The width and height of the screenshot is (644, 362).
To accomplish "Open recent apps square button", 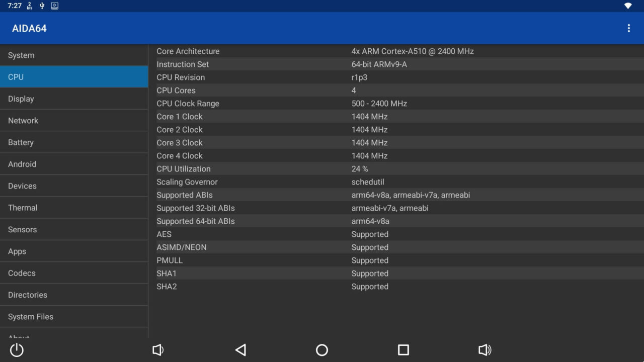I will (x=403, y=350).
